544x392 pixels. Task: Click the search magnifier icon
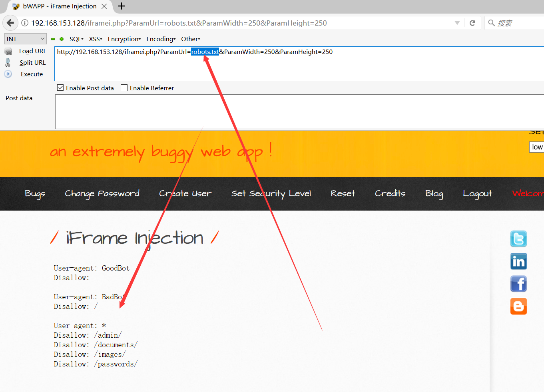(x=491, y=23)
